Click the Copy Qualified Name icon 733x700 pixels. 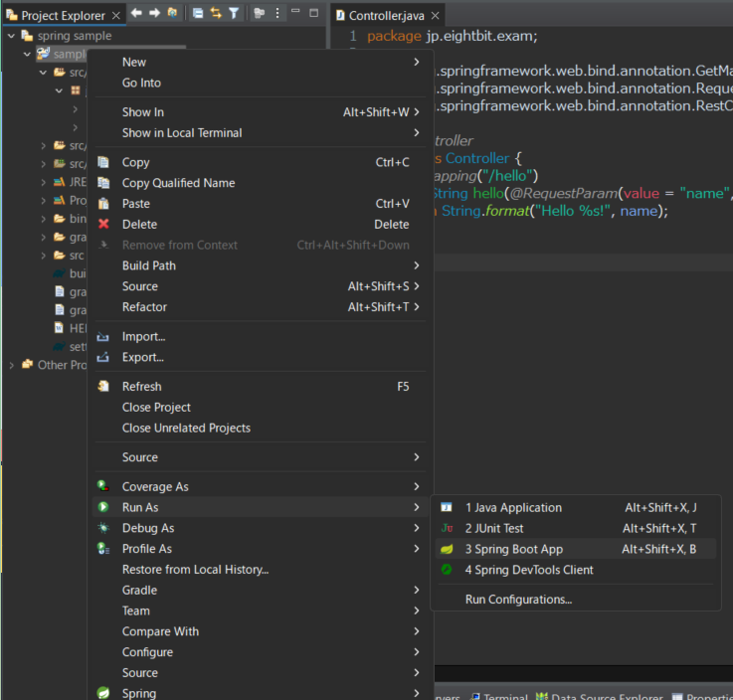pyautogui.click(x=103, y=183)
